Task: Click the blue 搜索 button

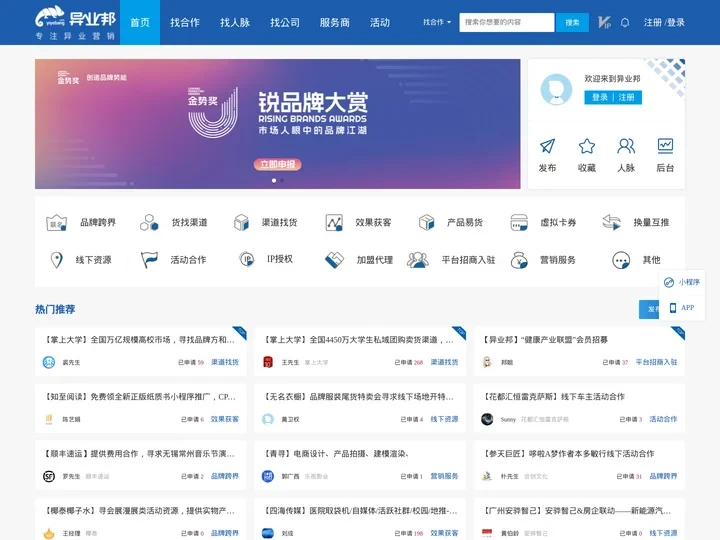Action: 572,22
